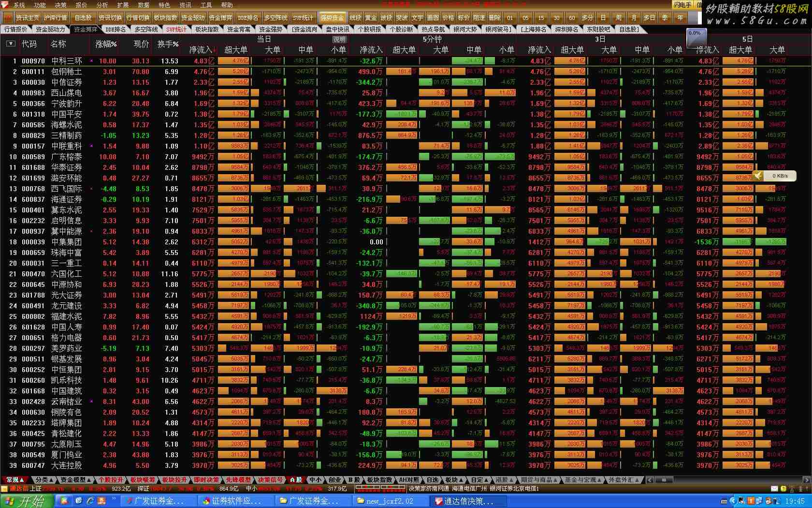Click the 板块指数 toolbar button
Viewport: 812px width, 508px height.
point(165,17)
